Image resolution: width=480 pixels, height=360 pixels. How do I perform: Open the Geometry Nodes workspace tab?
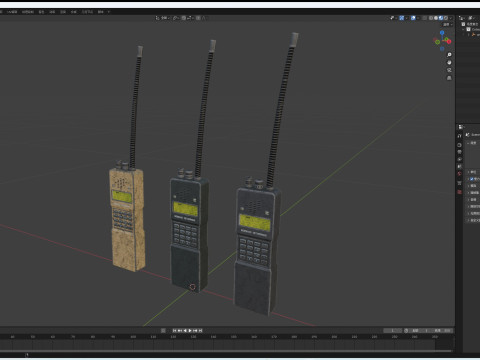[87, 12]
